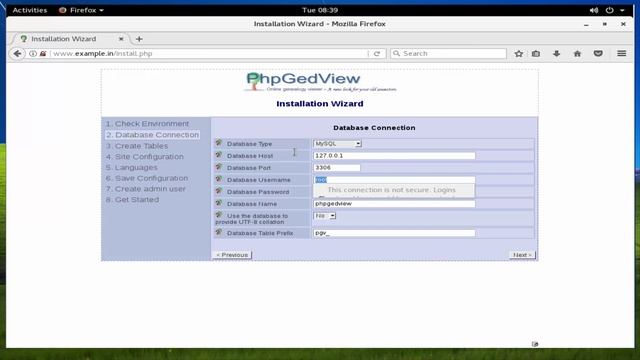Image resolution: width=640 pixels, height=360 pixels.
Task: Open the bookmarks library icon
Action: (536, 53)
